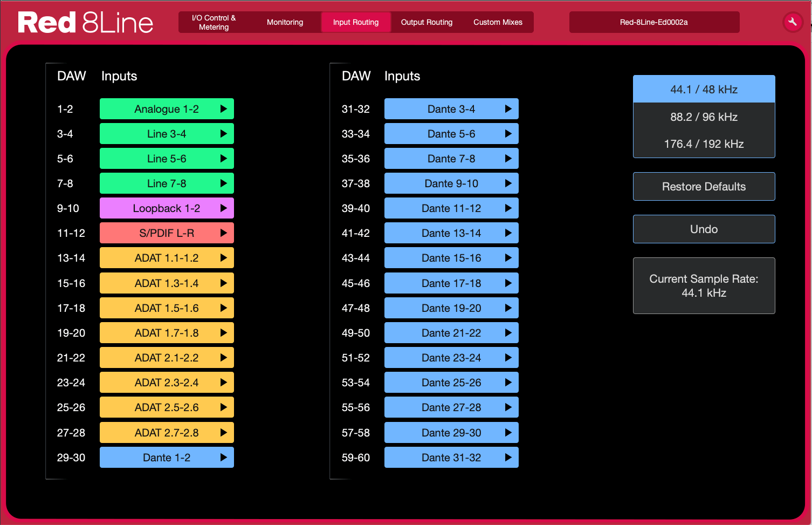The height and width of the screenshot is (525, 812).
Task: Open Line 7-8 input dropdown
Action: click(x=167, y=183)
